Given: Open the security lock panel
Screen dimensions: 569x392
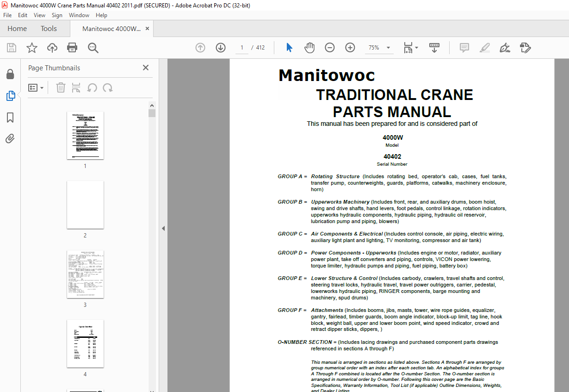Looking at the screenshot, I should 10,74.
